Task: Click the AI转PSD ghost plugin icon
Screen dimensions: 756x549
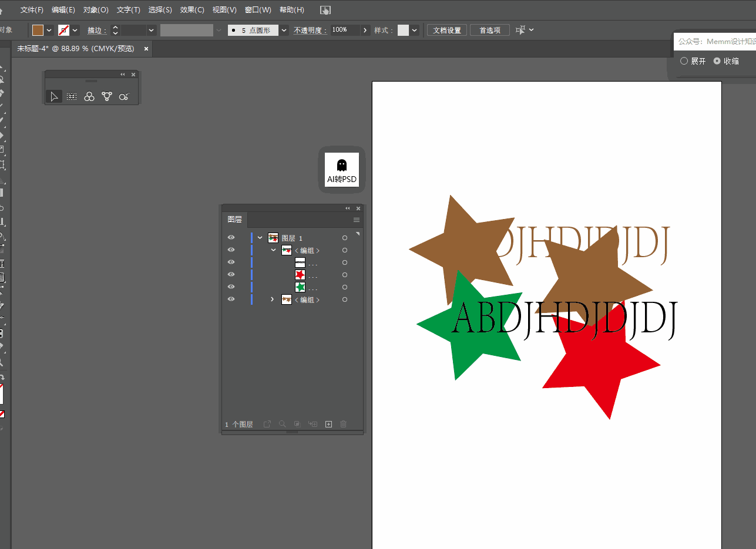Action: (342, 169)
